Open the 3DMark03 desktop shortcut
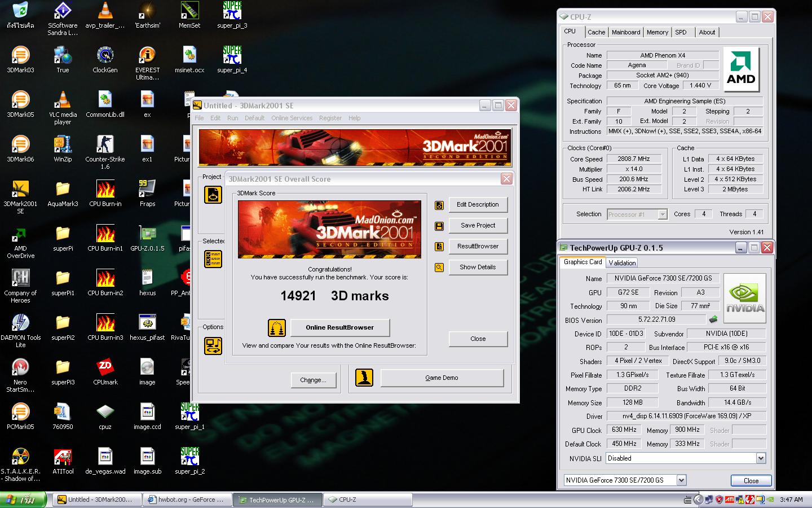This screenshot has width=812, height=508. tap(20, 59)
